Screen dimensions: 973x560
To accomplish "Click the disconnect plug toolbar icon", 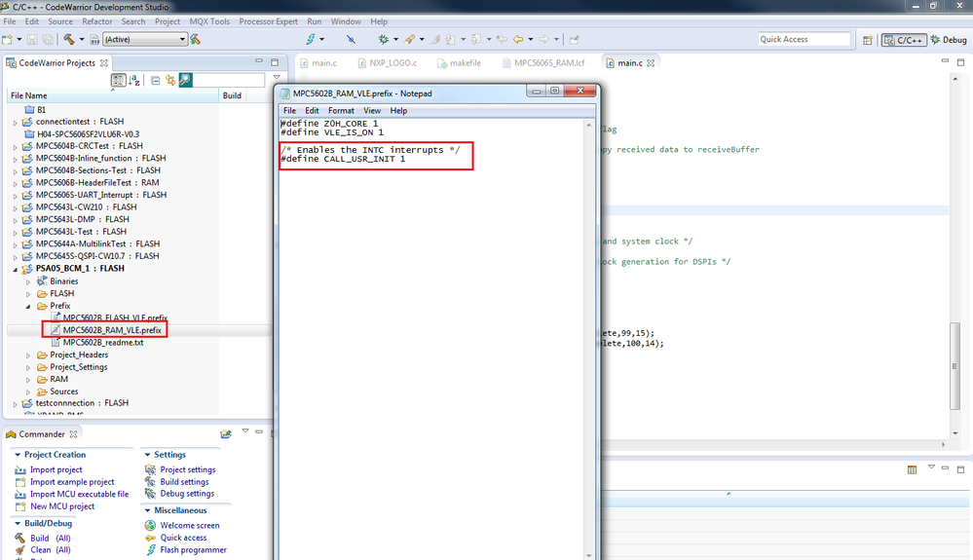I will click(351, 40).
